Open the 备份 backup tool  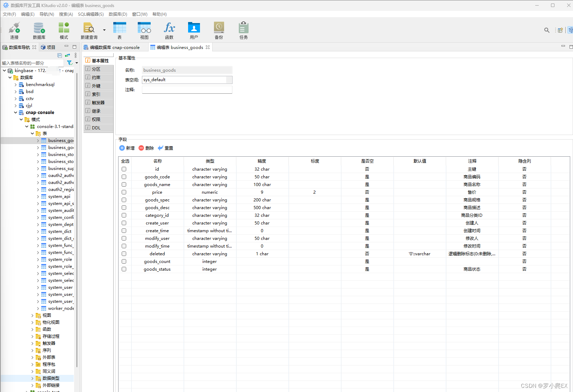219,30
